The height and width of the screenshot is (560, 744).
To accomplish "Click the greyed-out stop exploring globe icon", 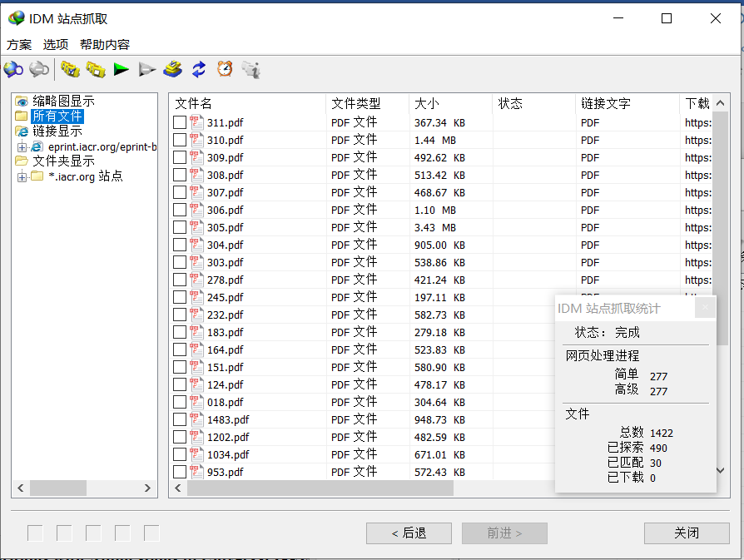I will (39, 70).
